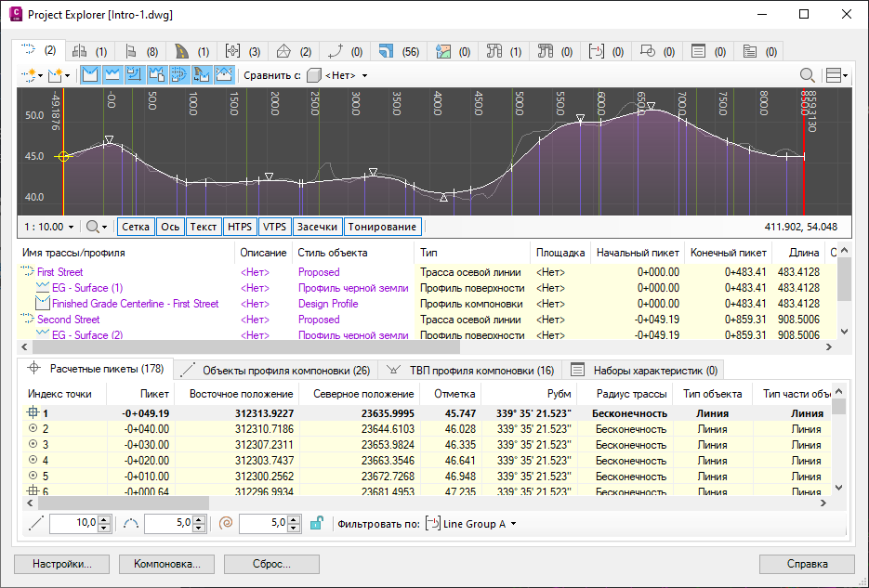
Task: Increase the line interval stepper value
Action: (104, 519)
